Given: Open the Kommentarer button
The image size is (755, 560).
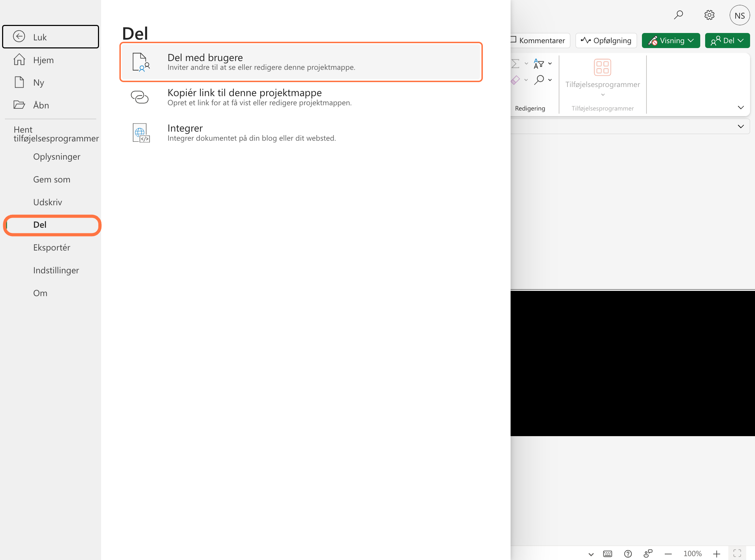Looking at the screenshot, I should 540,40.
